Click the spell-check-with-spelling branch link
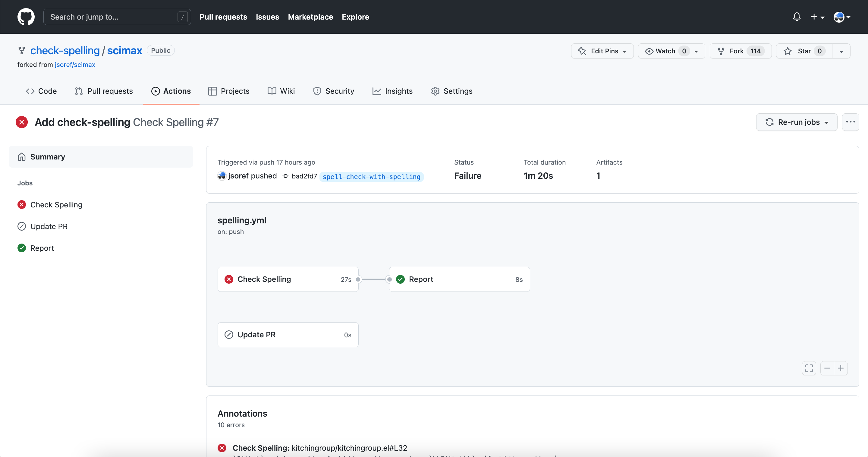Viewport: 868px width, 457px height. (x=371, y=177)
